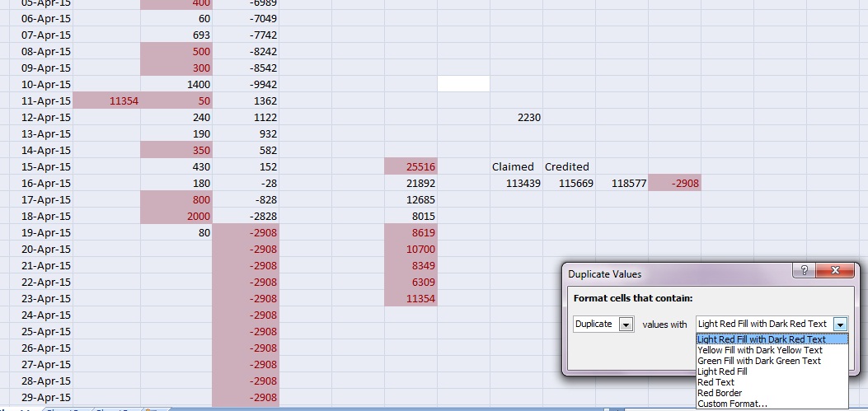
Task: Pick Green Fill with Dark Green Text
Action: coord(758,361)
